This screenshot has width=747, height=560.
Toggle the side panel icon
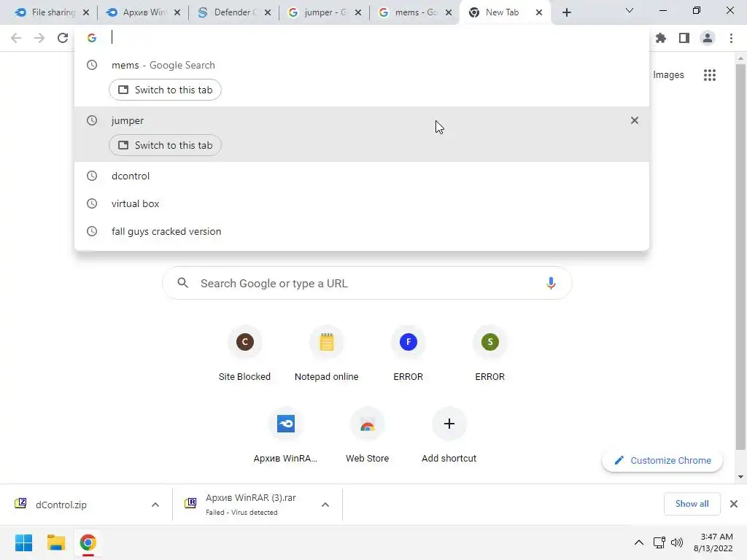(684, 38)
